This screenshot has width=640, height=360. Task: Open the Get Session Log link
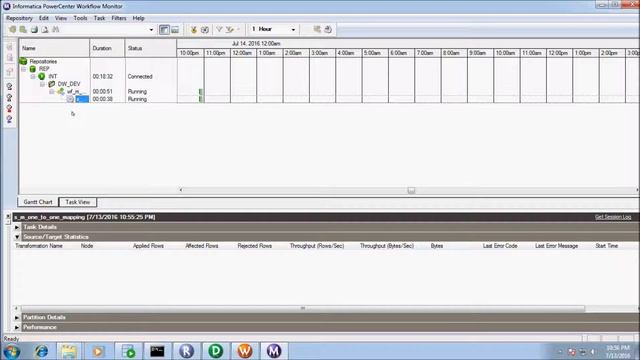613,217
